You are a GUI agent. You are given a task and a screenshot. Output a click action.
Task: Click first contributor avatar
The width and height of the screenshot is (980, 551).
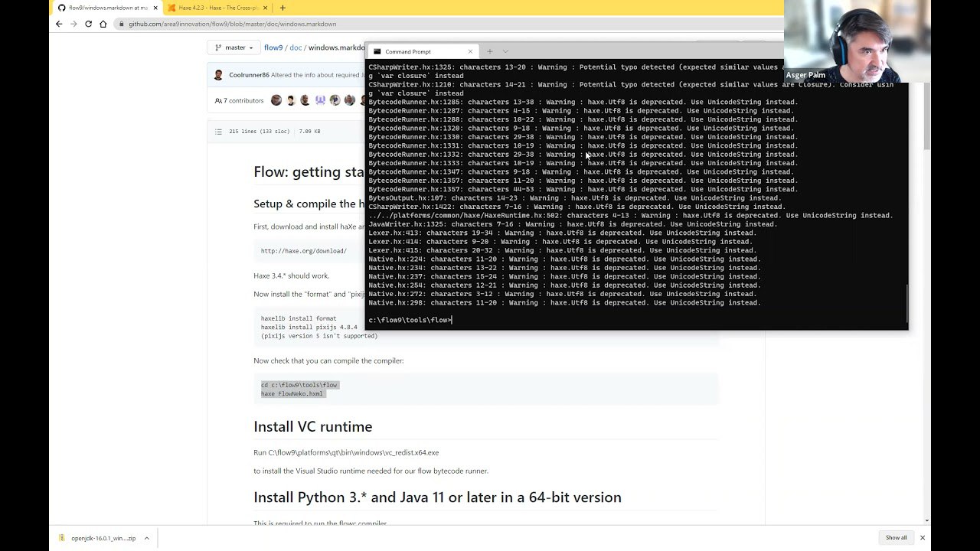(x=276, y=100)
